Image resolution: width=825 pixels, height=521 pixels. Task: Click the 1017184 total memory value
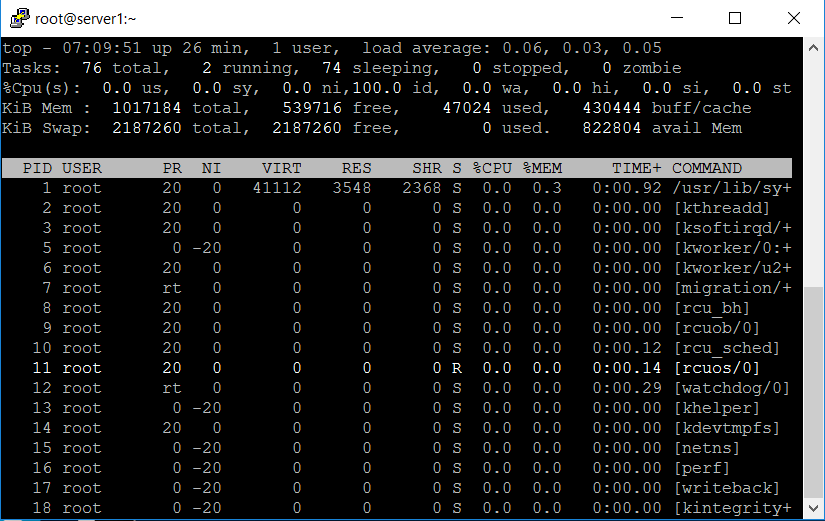coord(146,108)
